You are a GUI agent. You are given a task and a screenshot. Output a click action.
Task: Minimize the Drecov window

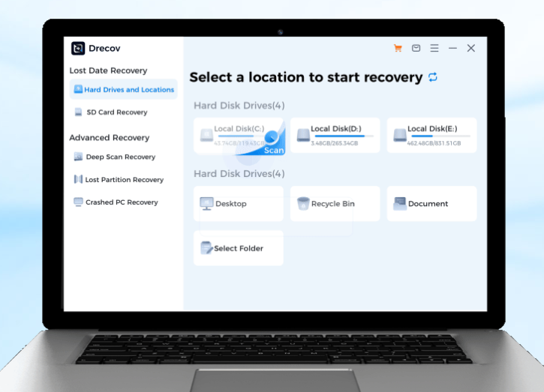tap(452, 48)
